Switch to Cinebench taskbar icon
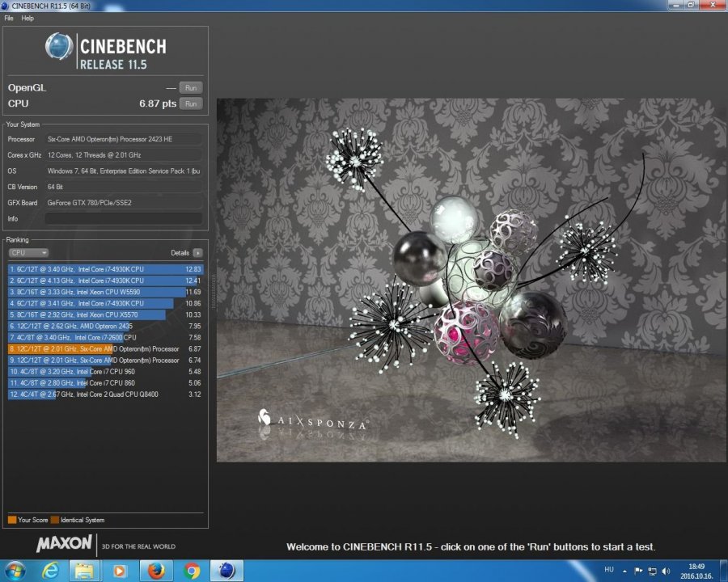The width and height of the screenshot is (728, 582). 226,571
